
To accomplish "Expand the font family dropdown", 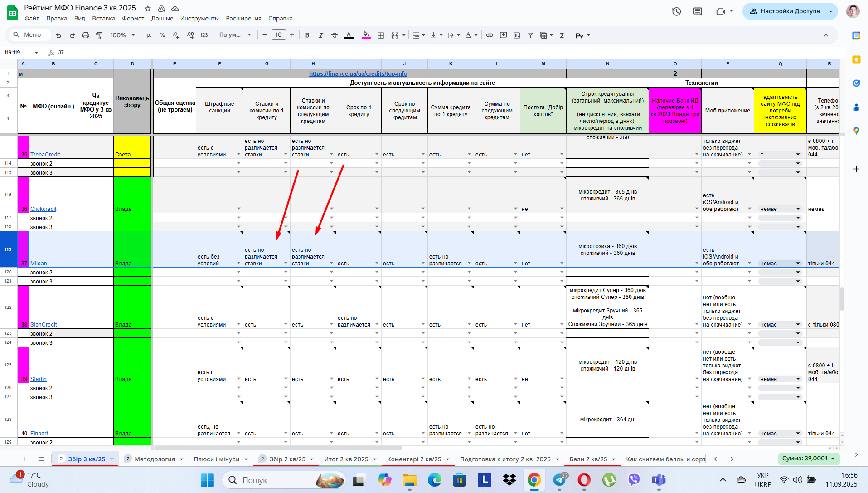I will (235, 35).
